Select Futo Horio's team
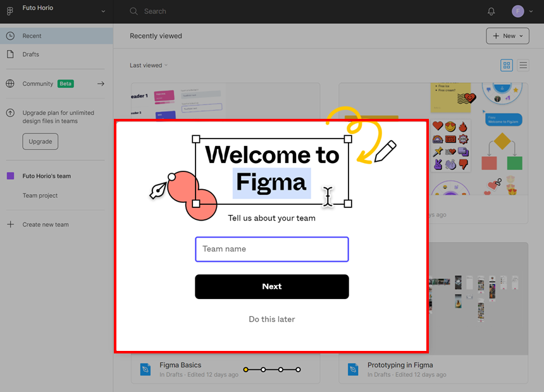544x392 pixels. point(46,176)
